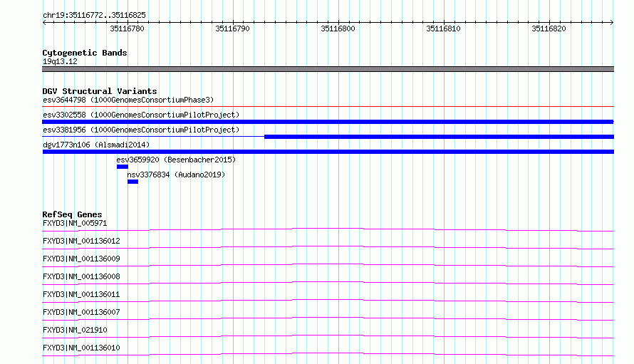Open transcript FXYD3|NM_001136008
This screenshot has width=634, height=364.
81,276
